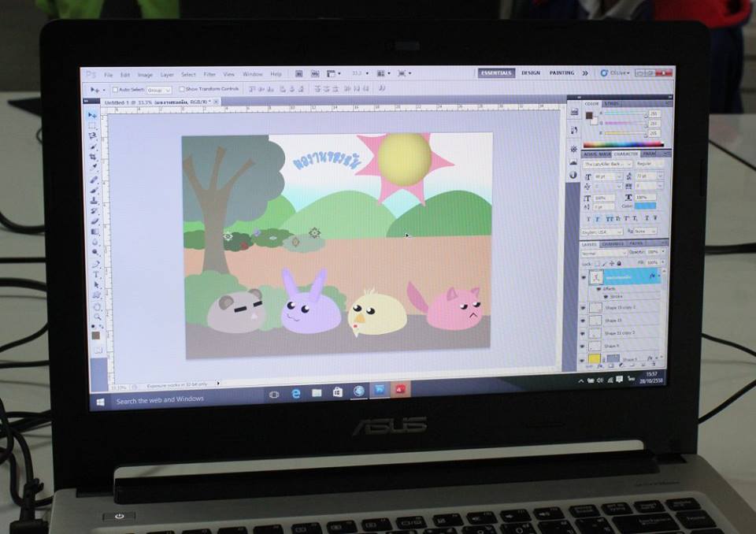Click the foreground color swatch in toolbox
756x534 pixels.
coord(95,335)
